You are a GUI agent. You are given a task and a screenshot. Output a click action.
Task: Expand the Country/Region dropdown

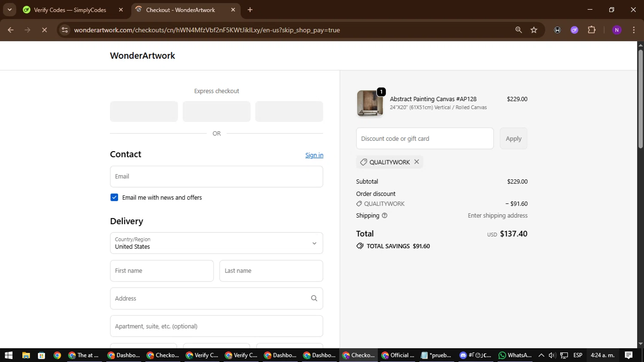(216, 243)
